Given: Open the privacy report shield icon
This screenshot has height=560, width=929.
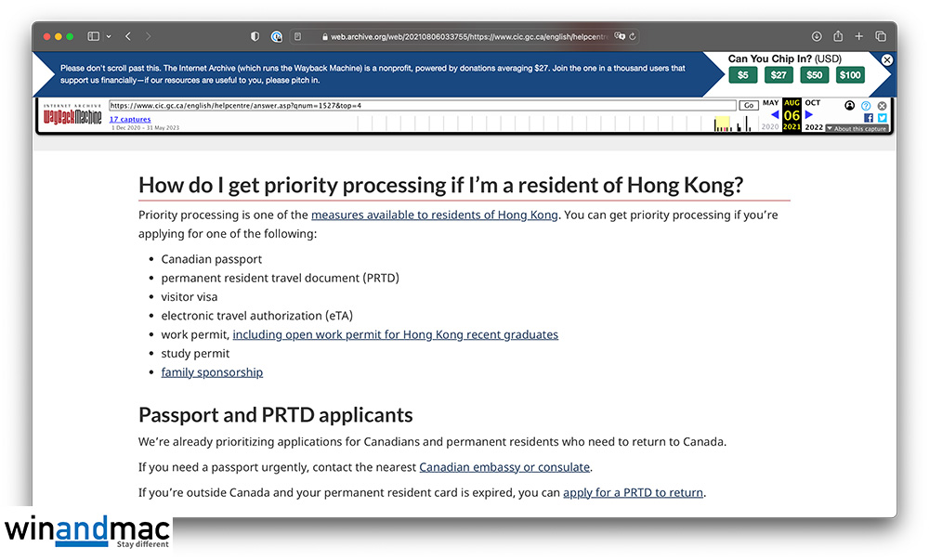Looking at the screenshot, I should pyautogui.click(x=255, y=36).
